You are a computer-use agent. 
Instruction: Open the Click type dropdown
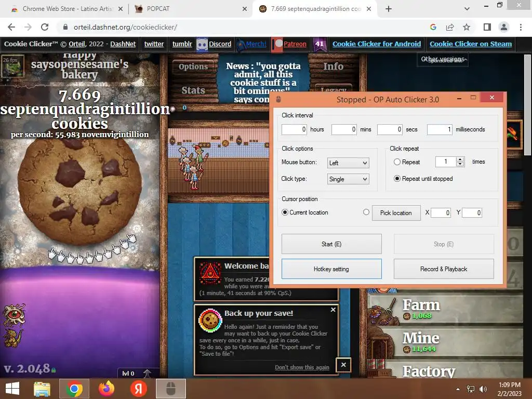click(x=348, y=179)
